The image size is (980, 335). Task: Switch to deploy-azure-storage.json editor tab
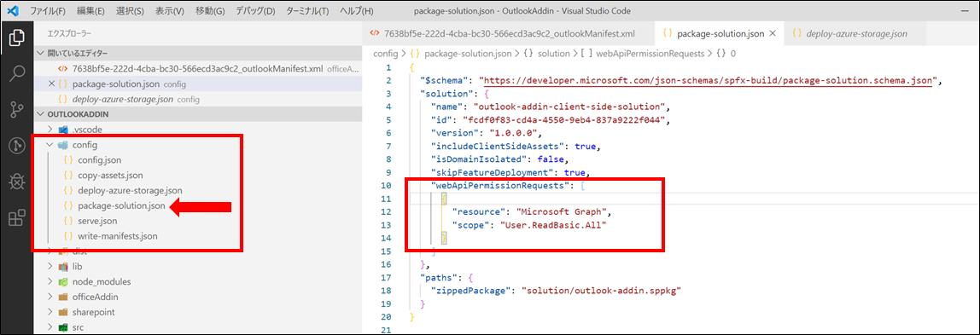click(856, 34)
